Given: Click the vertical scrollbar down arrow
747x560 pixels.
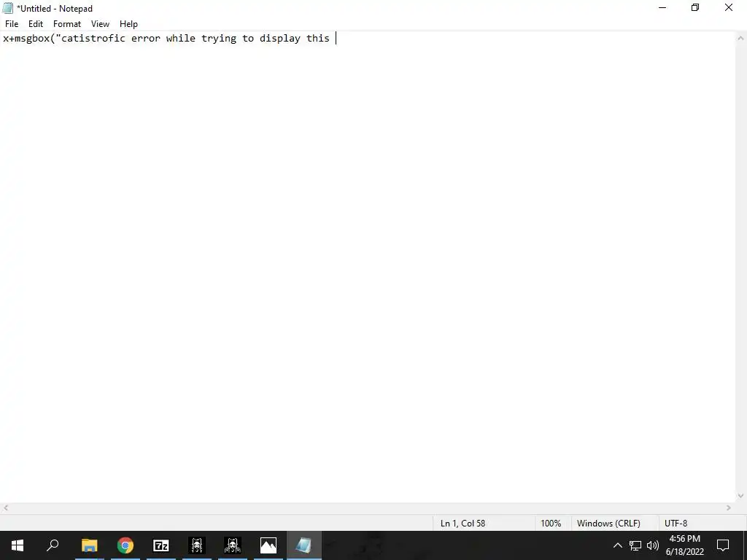Looking at the screenshot, I should coord(741,496).
